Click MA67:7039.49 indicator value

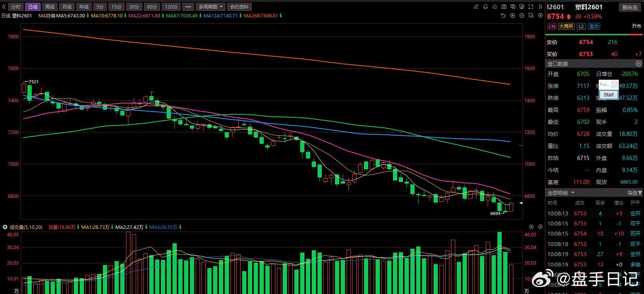182,16
